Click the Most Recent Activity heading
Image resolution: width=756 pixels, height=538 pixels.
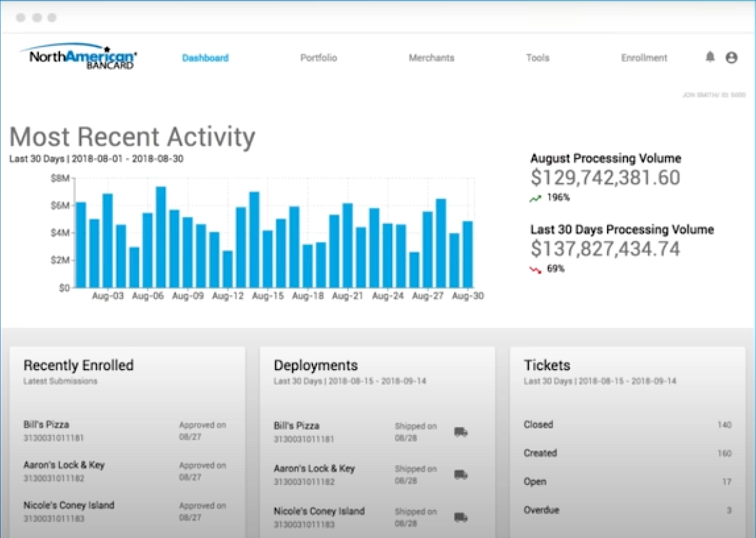[132, 137]
